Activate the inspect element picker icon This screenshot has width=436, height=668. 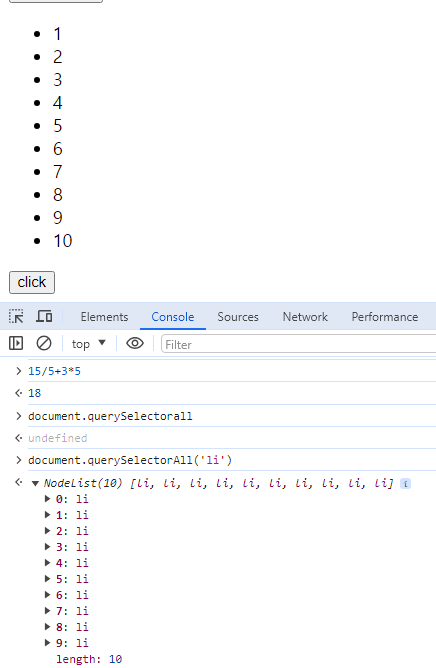coord(17,317)
